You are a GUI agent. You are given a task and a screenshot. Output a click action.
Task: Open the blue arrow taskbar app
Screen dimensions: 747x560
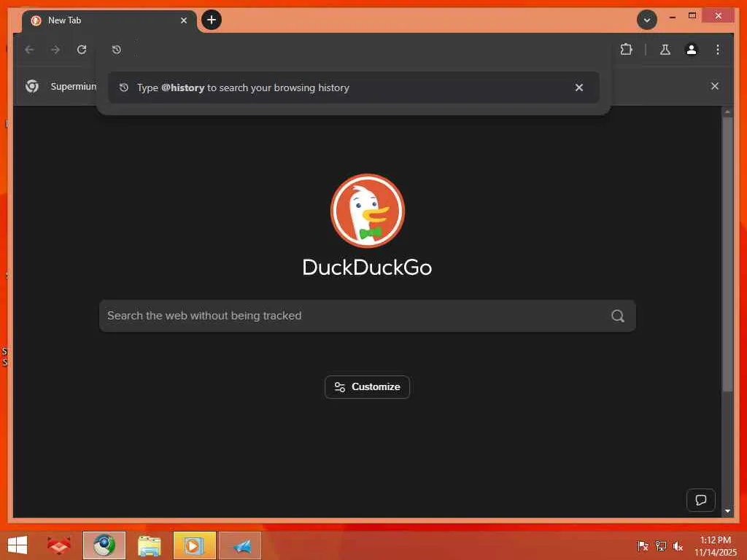[240, 545]
